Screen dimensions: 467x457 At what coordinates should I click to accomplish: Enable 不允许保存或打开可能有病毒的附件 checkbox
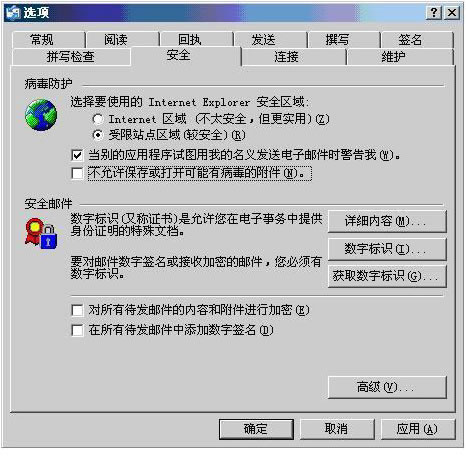tap(77, 173)
